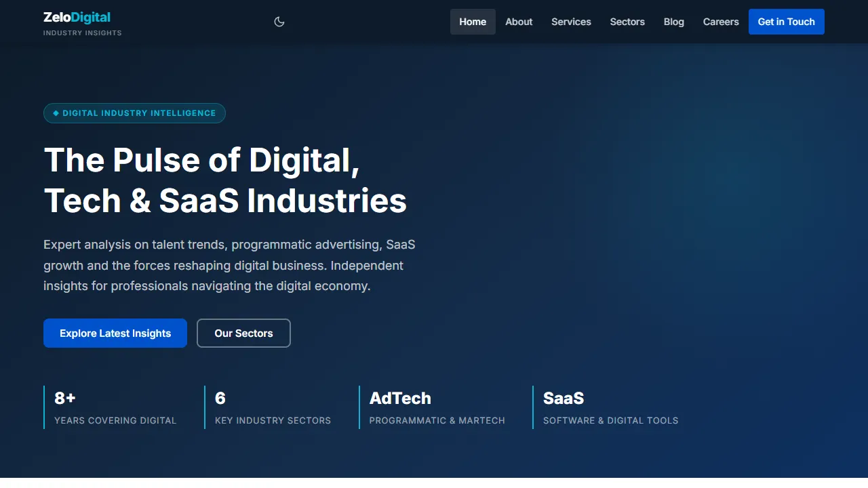The image size is (868, 488).
Task: Click the SaaS Software & Digital Tools stat
Action: pyautogui.click(x=610, y=407)
